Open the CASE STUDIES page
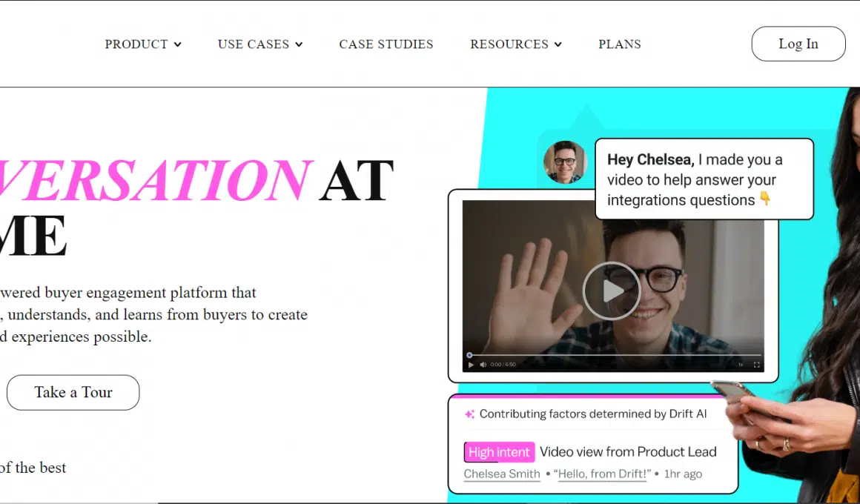Viewport: 860px width, 504px height. [386, 44]
